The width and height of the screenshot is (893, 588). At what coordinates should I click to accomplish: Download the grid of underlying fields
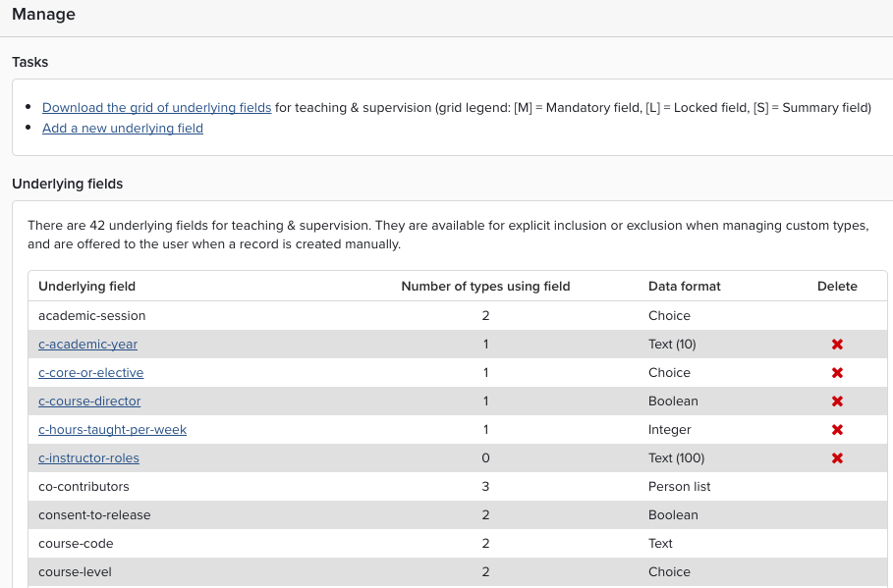click(x=156, y=108)
